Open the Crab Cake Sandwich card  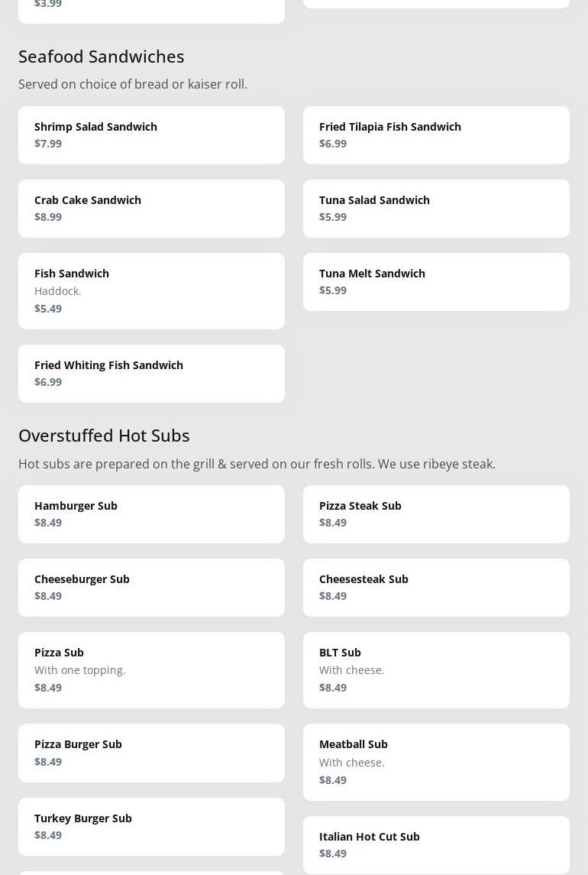pyautogui.click(x=151, y=208)
